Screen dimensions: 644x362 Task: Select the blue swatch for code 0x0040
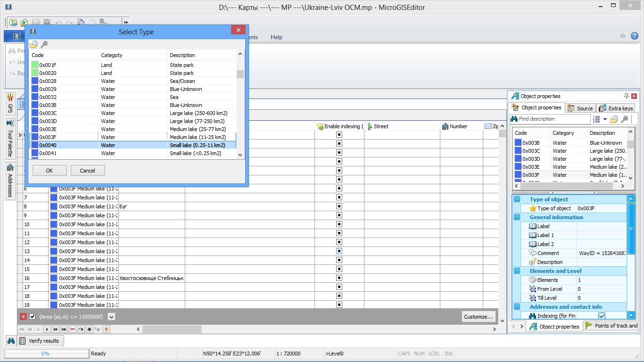[x=35, y=145]
